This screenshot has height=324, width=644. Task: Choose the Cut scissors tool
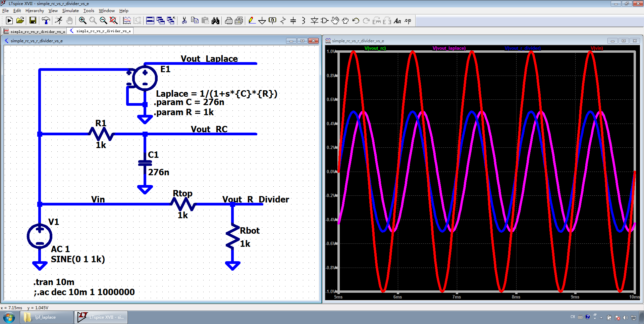(184, 21)
